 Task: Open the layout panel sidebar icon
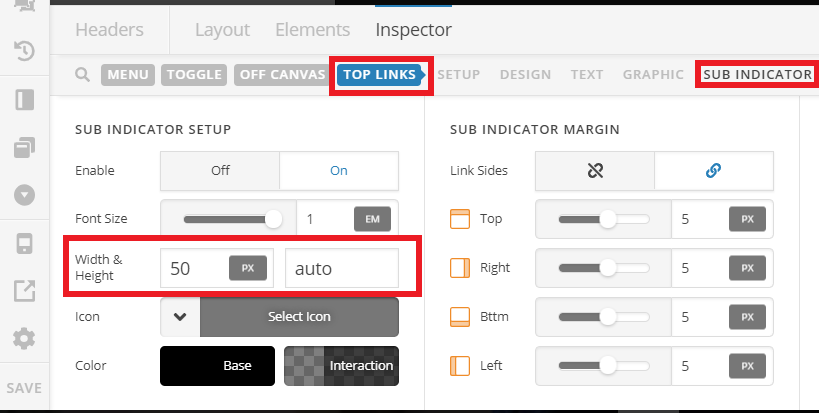tap(25, 99)
